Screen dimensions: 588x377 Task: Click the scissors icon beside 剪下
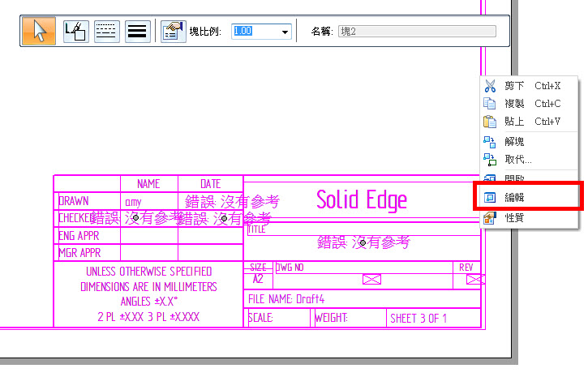[x=490, y=86]
